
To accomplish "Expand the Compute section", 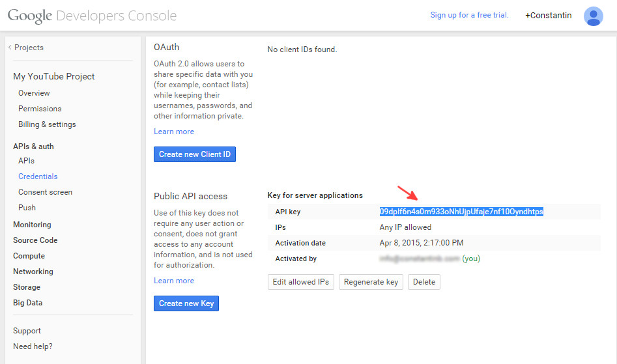I will coord(29,256).
